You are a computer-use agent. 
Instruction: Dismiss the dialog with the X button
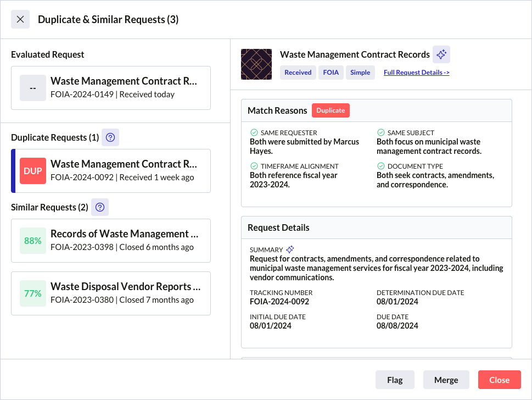coord(20,19)
